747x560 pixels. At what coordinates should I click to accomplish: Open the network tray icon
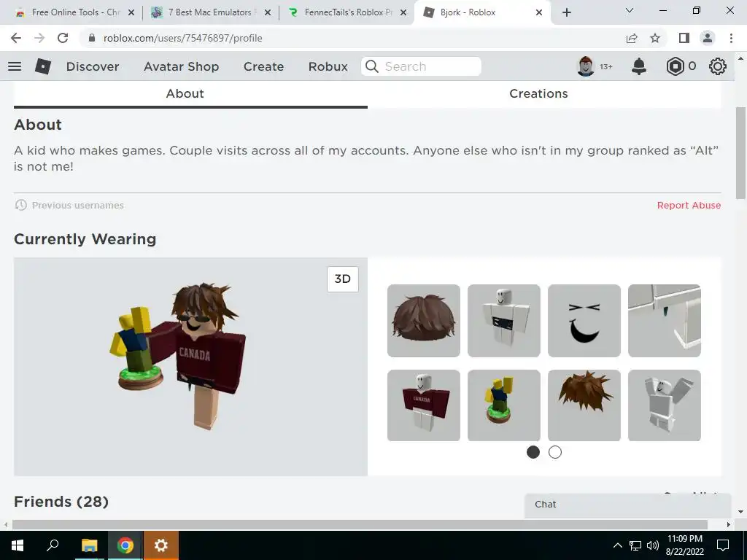(x=635, y=545)
